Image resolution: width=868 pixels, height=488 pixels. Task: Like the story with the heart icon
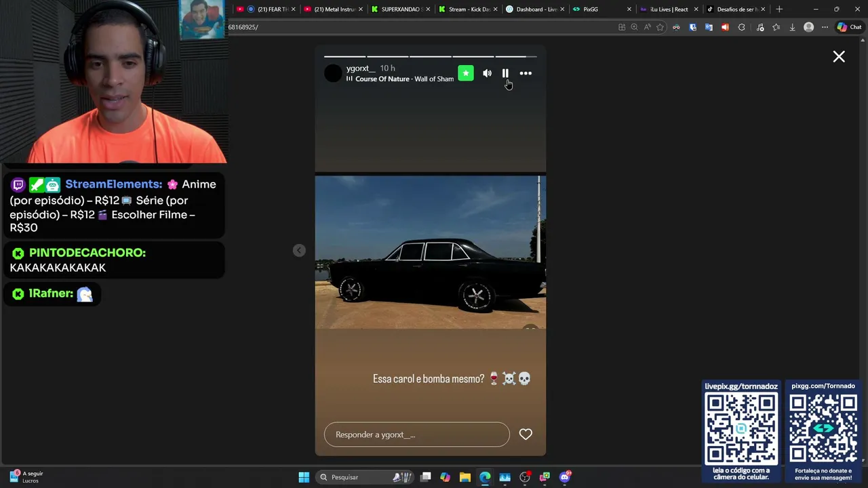coord(526,434)
